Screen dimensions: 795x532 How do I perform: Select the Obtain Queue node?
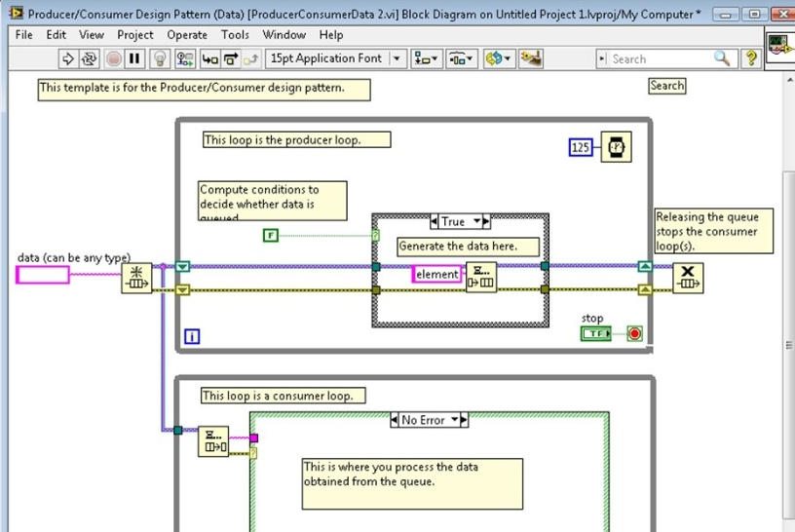(136, 278)
